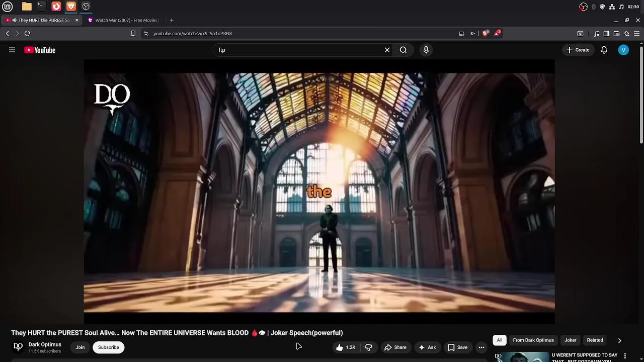Viewport: 644px width, 362px height.
Task: Open the music note tray icon
Action: [621, 7]
